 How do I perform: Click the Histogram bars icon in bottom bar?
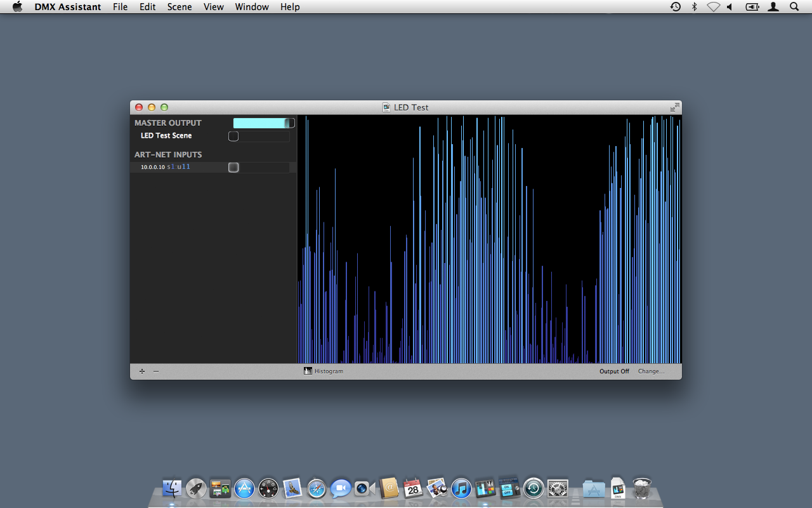308,371
